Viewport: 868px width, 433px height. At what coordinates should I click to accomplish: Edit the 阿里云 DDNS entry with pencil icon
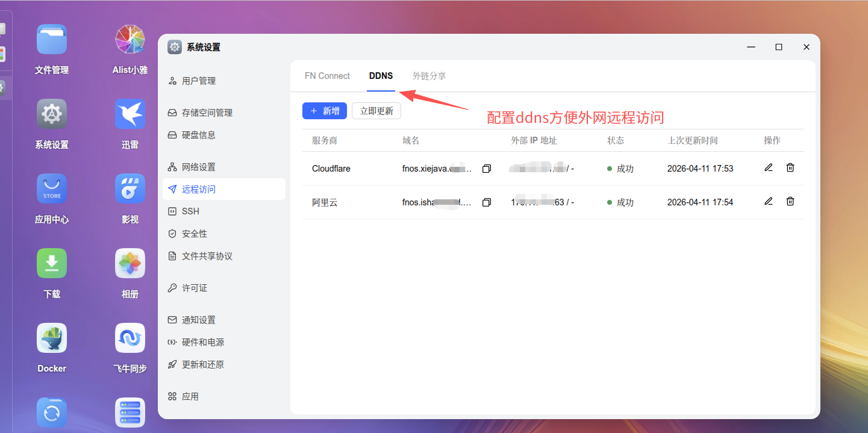(x=768, y=201)
